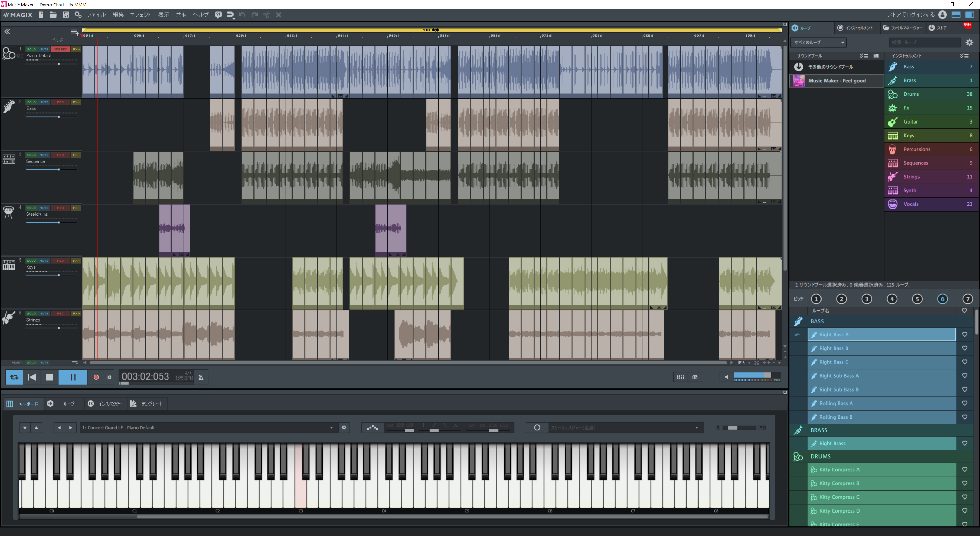This screenshot has width=980, height=536.
Task: Toggle MIDI REC on Piano Default track
Action: [x=60, y=50]
